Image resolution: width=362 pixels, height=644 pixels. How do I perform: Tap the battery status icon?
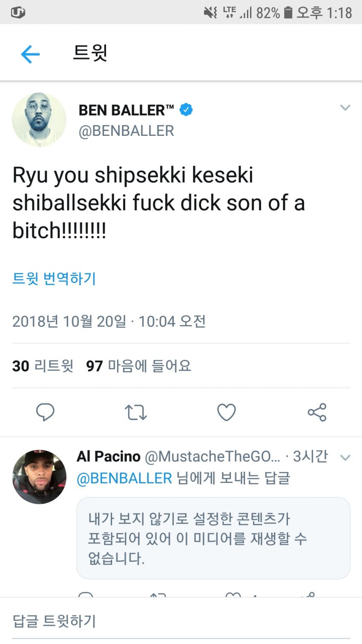(288, 12)
